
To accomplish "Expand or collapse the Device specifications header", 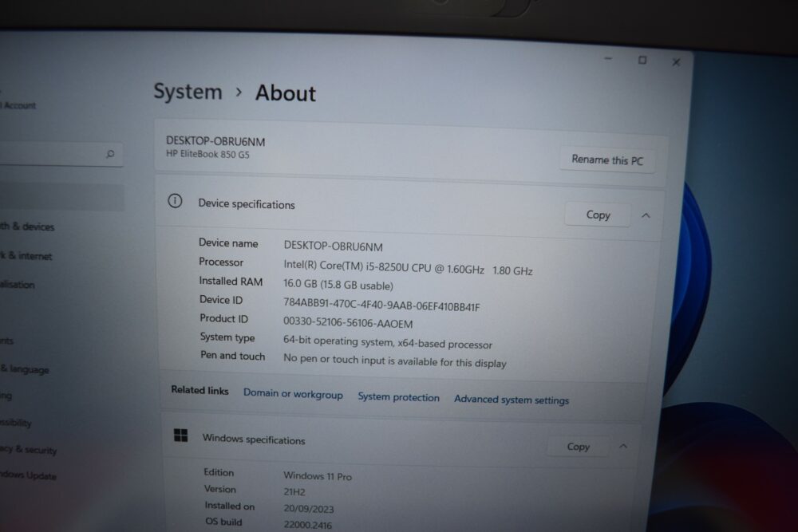I will (x=409, y=207).
